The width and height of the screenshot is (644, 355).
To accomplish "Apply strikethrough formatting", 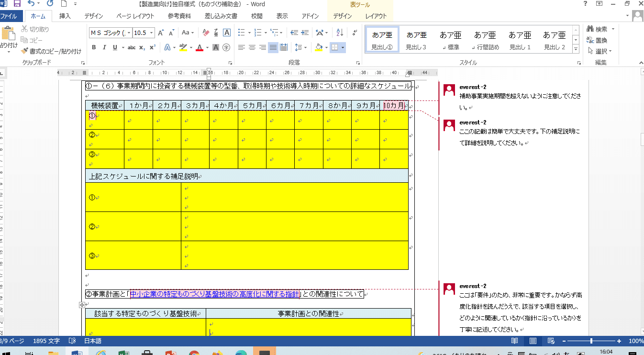I will click(132, 47).
